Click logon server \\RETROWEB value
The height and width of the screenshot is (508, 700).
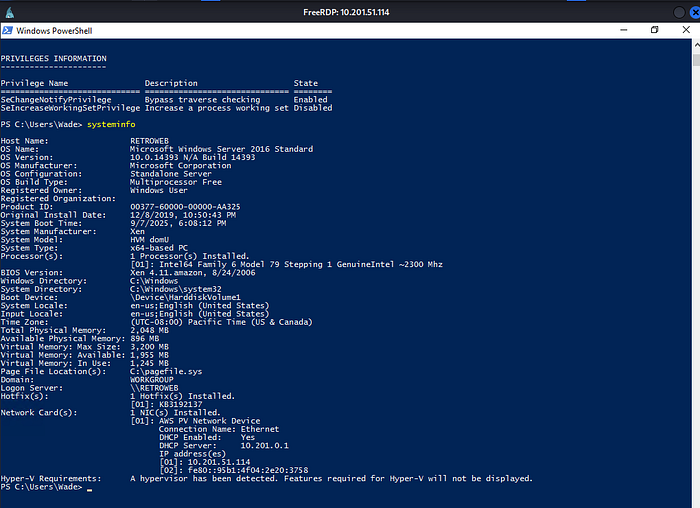[x=154, y=388]
